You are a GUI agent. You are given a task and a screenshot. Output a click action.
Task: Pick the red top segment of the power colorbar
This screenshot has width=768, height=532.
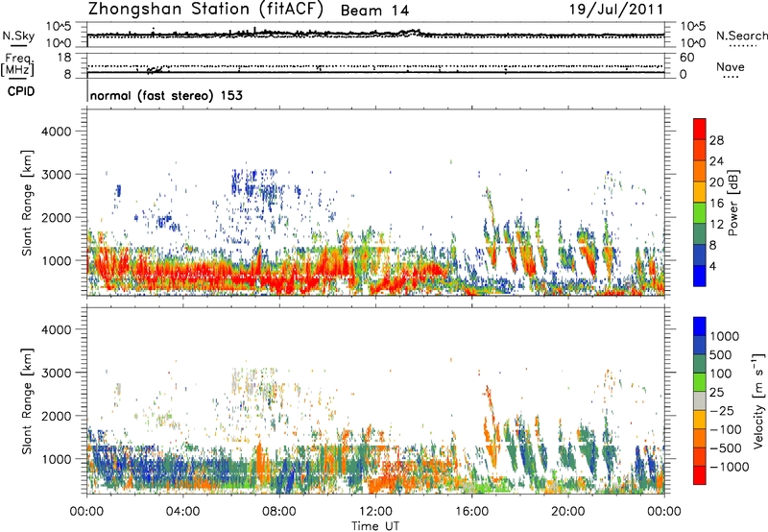700,129
